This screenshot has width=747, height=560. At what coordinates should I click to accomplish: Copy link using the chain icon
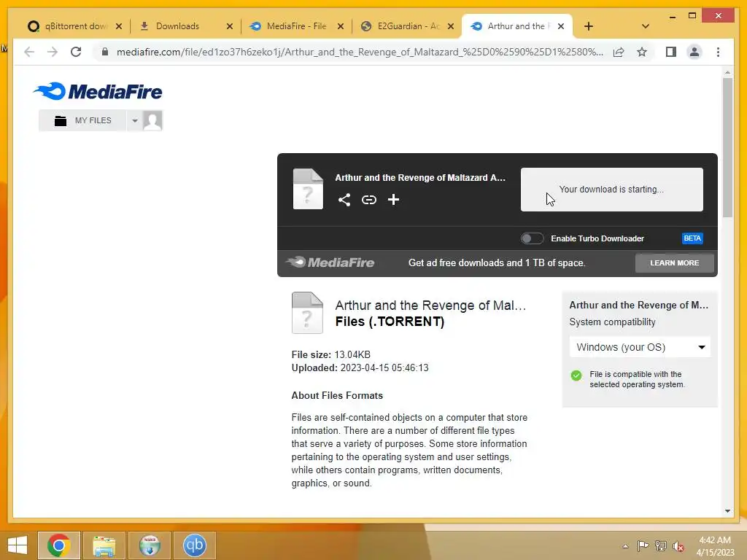(x=368, y=200)
